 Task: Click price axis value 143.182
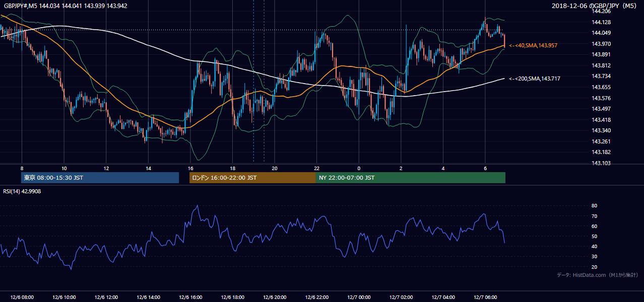[x=601, y=152]
